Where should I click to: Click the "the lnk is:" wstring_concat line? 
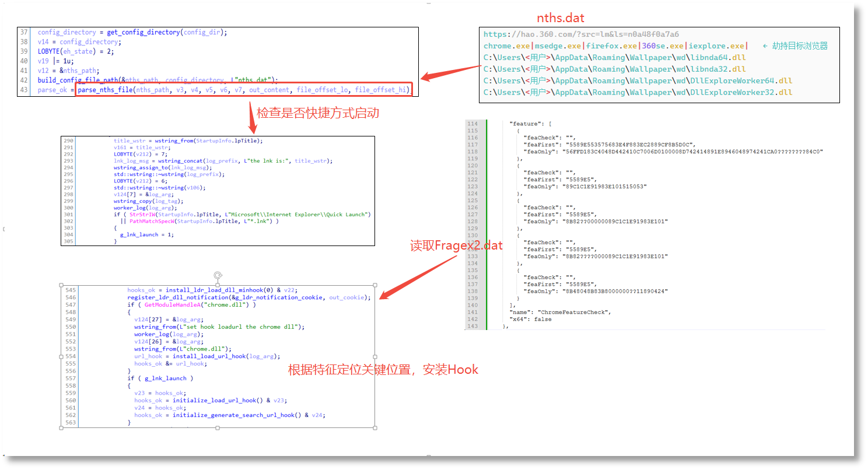[223, 161]
